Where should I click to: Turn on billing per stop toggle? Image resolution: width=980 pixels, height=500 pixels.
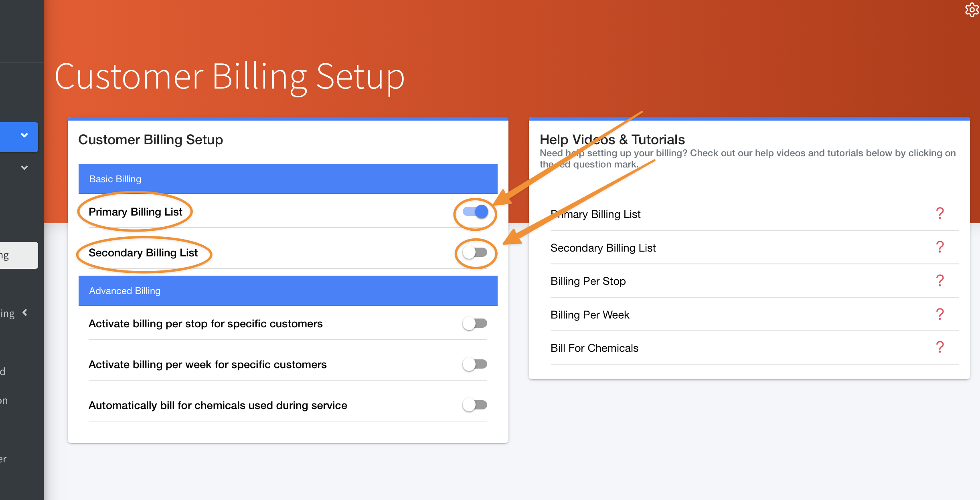(x=475, y=323)
